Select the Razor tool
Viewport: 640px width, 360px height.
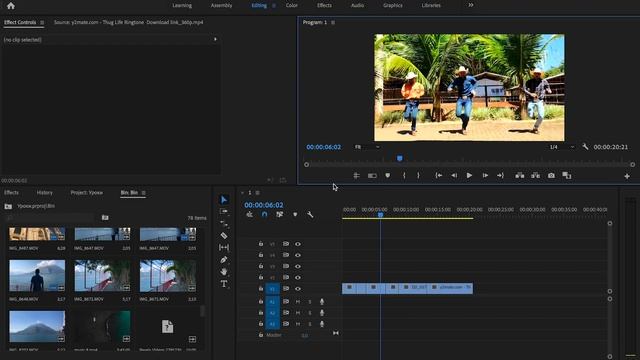[x=224, y=236]
